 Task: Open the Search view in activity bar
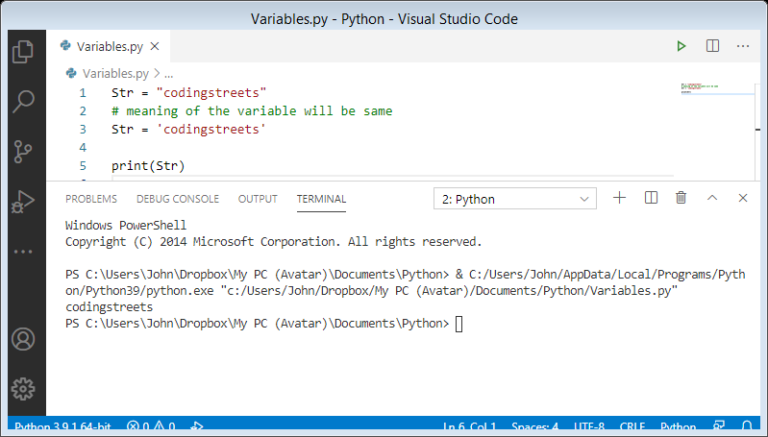[x=22, y=101]
